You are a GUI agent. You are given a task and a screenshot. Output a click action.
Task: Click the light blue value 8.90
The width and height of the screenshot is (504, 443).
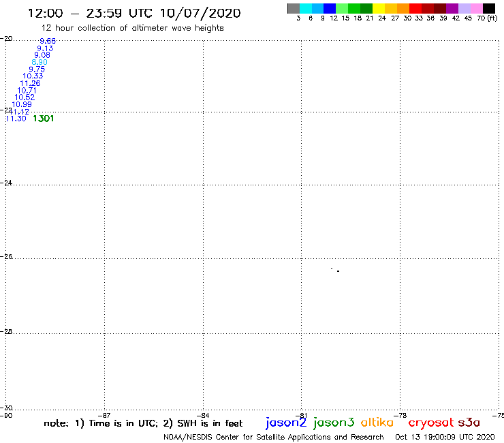(x=40, y=62)
